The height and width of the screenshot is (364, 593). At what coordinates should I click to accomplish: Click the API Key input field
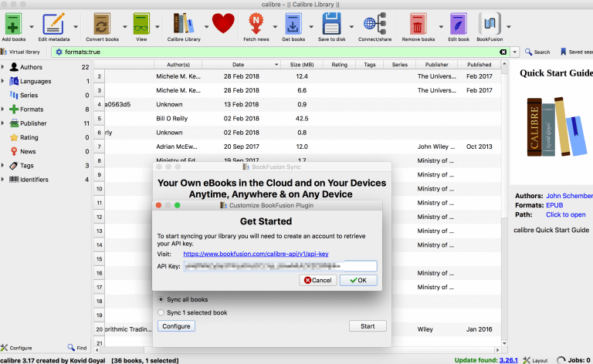[280, 266]
